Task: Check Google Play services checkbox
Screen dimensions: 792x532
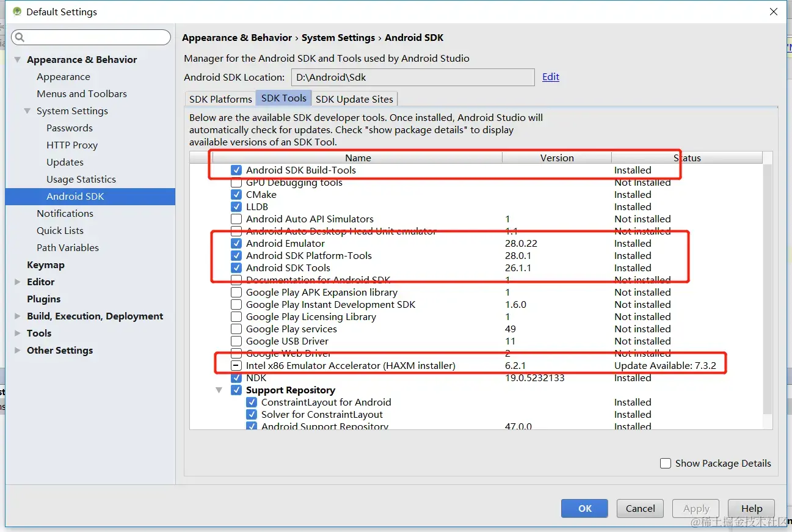Action: click(x=236, y=329)
